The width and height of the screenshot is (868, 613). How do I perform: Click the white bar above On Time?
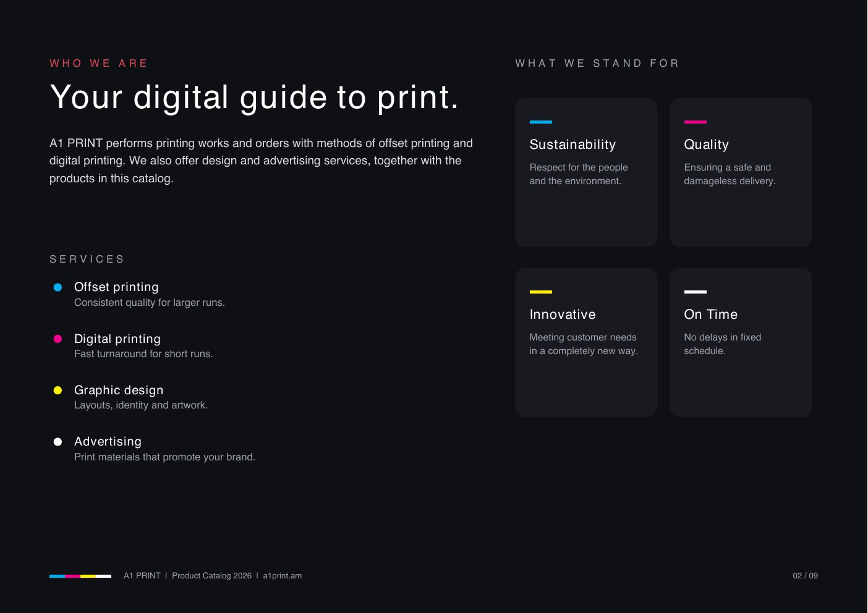click(x=696, y=292)
